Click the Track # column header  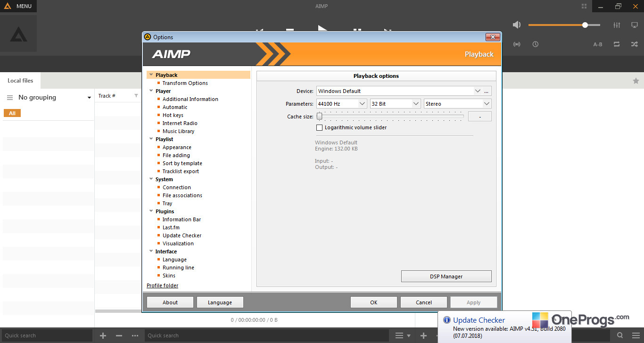click(x=107, y=96)
